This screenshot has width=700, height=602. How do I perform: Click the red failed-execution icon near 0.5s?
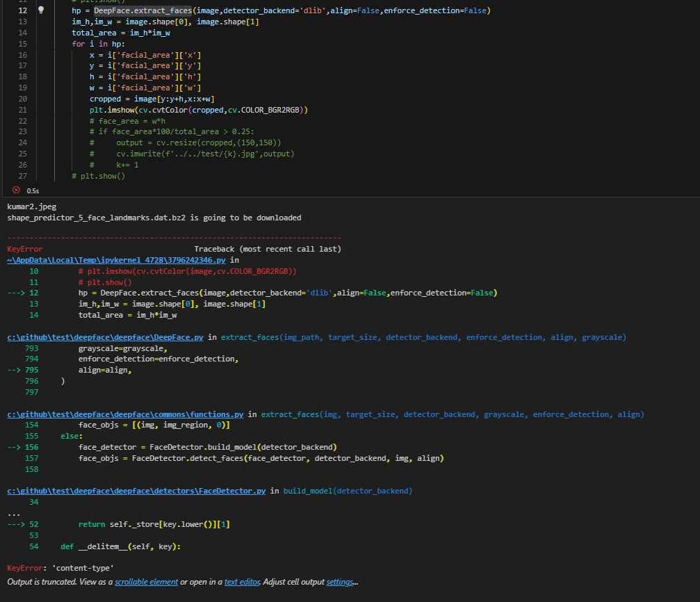(x=15, y=190)
